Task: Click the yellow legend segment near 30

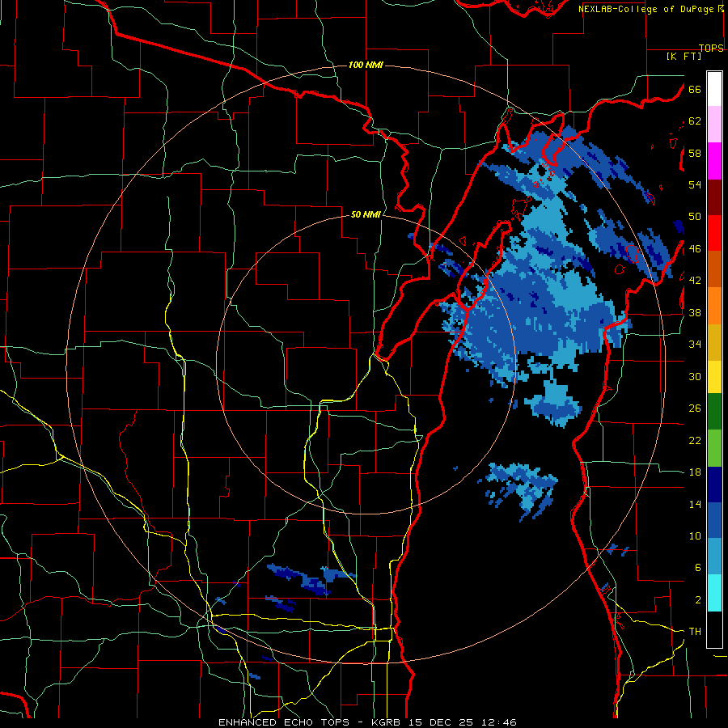Action: (714, 377)
